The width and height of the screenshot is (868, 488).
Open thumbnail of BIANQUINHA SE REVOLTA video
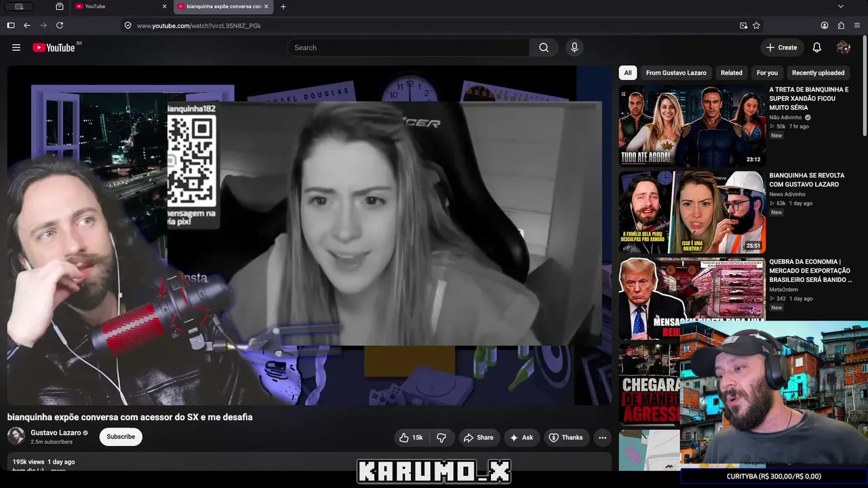click(692, 211)
